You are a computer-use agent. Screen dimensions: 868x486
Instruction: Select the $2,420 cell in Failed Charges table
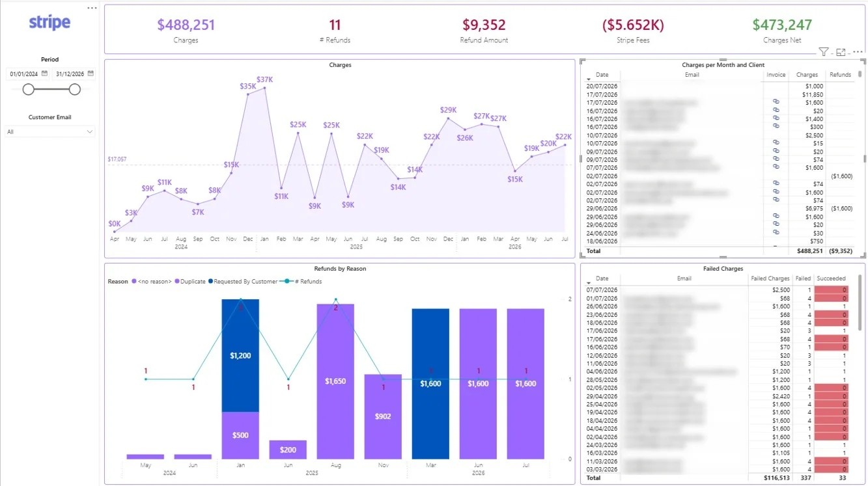(x=779, y=396)
